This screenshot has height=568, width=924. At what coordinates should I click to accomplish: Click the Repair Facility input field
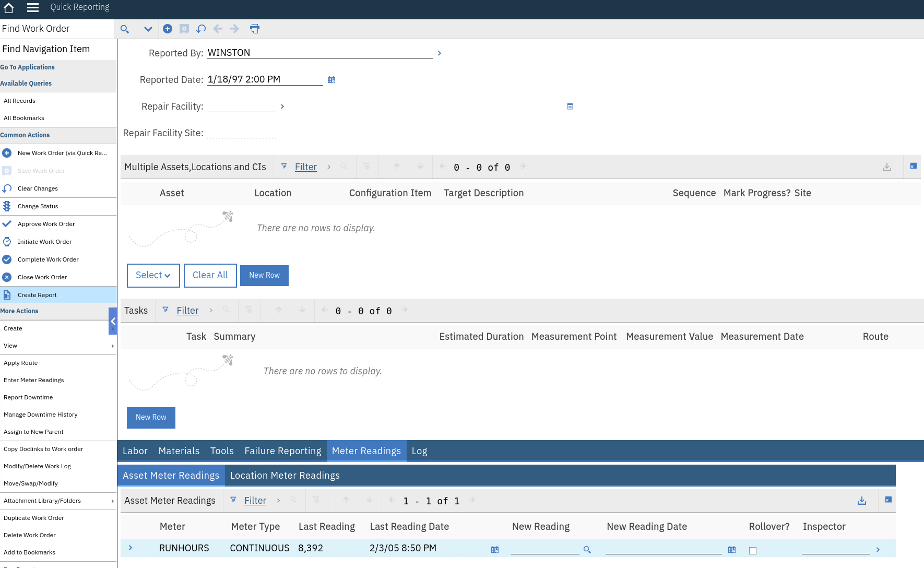point(241,106)
